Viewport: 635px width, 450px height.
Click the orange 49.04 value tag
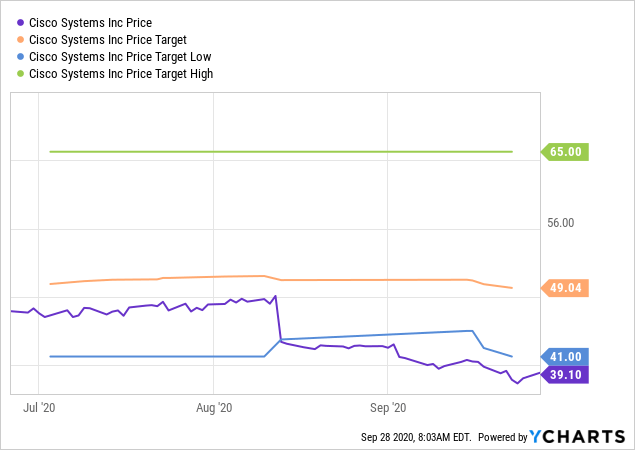(x=567, y=288)
